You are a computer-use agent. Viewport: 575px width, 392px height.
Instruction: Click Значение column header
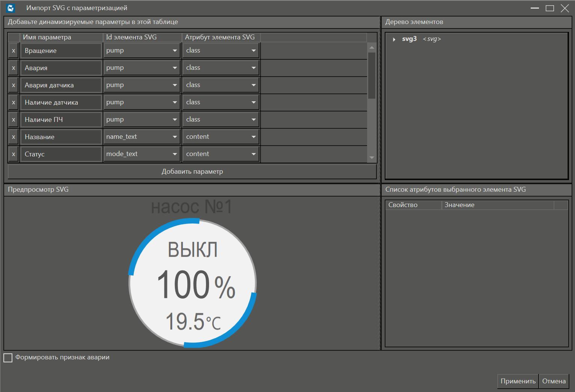[498, 205]
